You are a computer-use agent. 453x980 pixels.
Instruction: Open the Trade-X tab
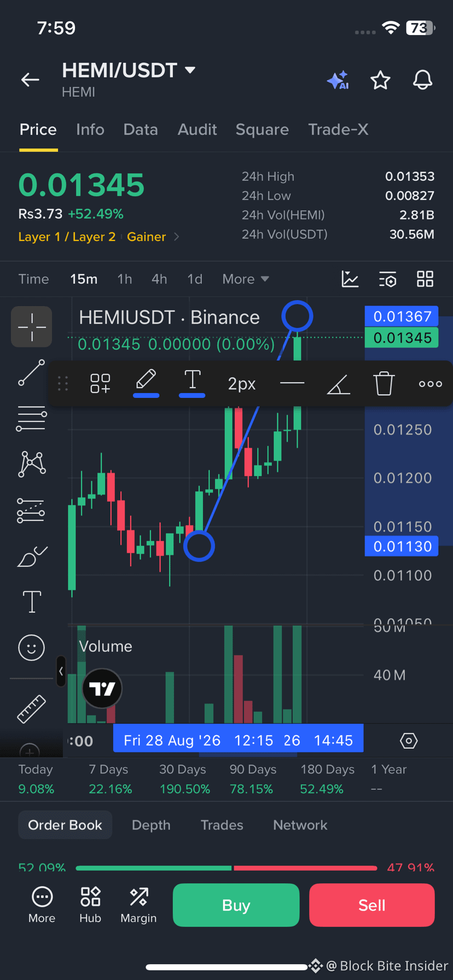(x=338, y=130)
